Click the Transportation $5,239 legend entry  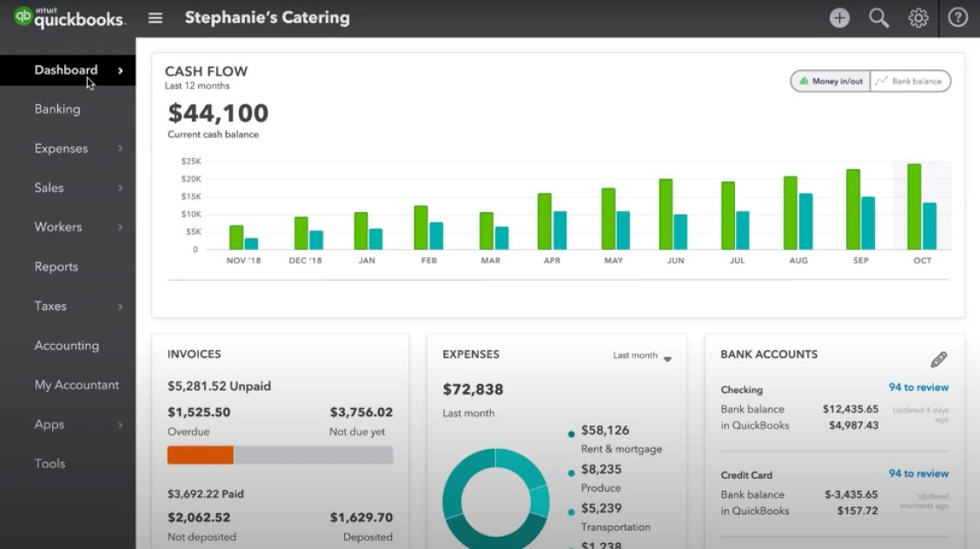[x=609, y=517]
